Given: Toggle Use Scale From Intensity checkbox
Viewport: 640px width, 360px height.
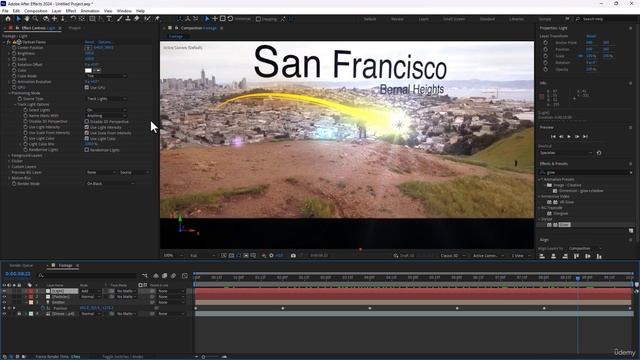Looking at the screenshot, I should [87, 133].
